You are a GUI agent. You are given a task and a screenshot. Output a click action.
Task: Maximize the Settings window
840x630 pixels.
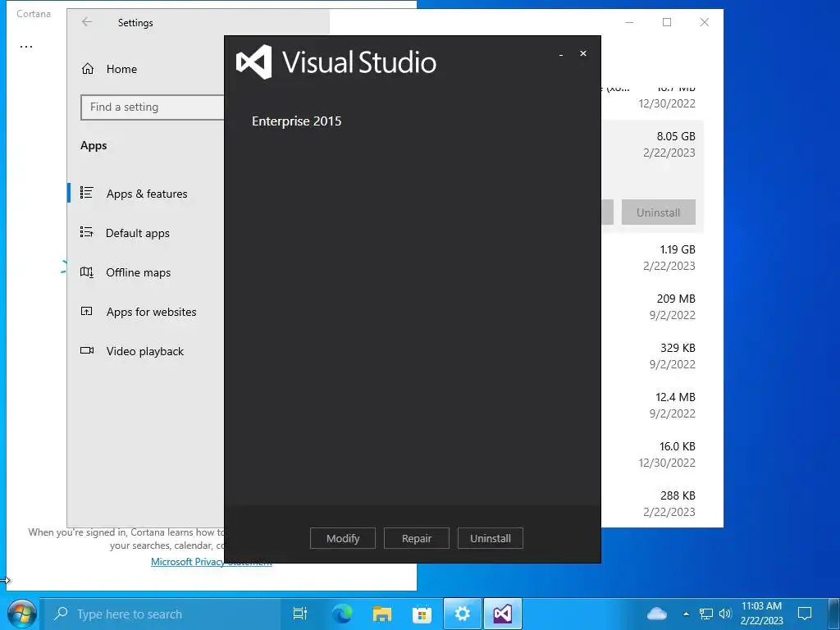click(x=667, y=22)
